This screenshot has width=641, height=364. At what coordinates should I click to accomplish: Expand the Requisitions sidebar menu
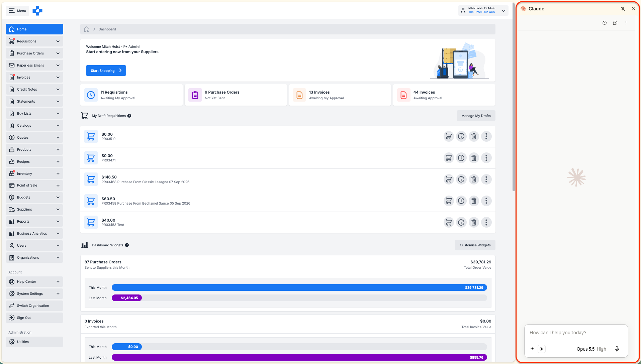(x=34, y=41)
